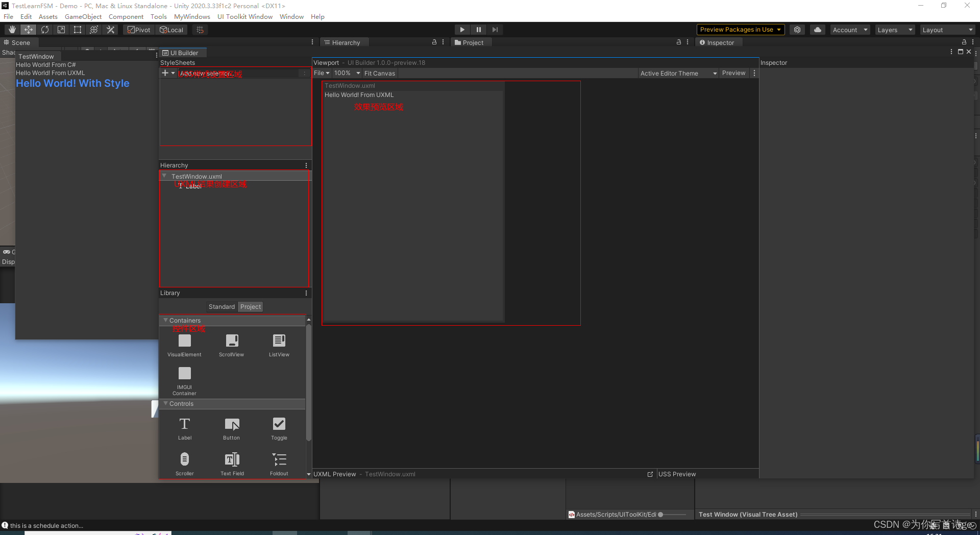The height and width of the screenshot is (535, 980).
Task: Open the Active Editor Theme dropdown
Action: coord(678,73)
